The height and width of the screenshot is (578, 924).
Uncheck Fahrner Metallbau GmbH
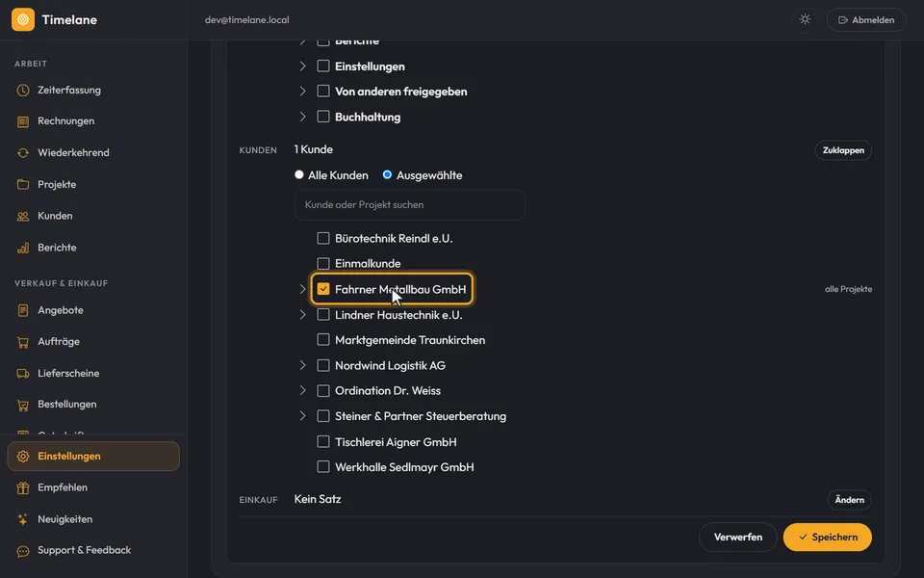[323, 289]
